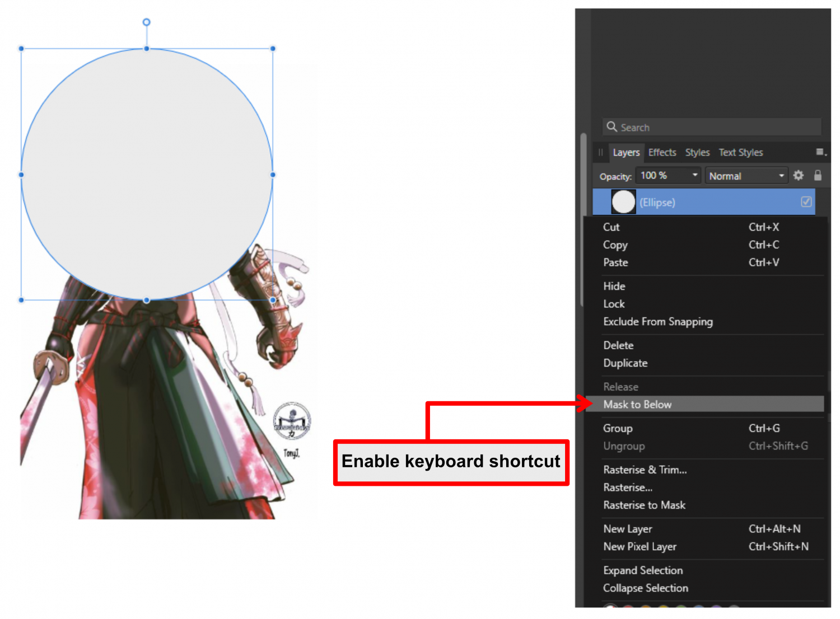Image resolution: width=840 pixels, height=619 pixels.
Task: Click the panel grip handle beside Layers tab
Action: point(600,152)
